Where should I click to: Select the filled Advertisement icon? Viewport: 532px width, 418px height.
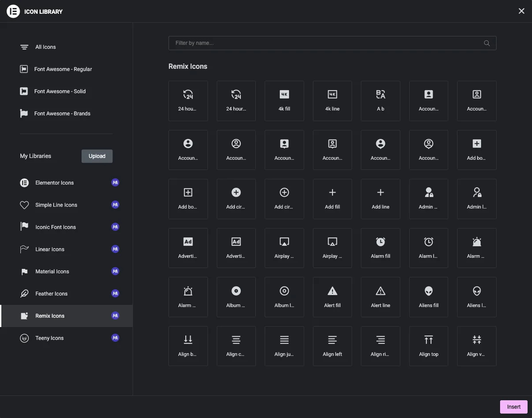[188, 248]
